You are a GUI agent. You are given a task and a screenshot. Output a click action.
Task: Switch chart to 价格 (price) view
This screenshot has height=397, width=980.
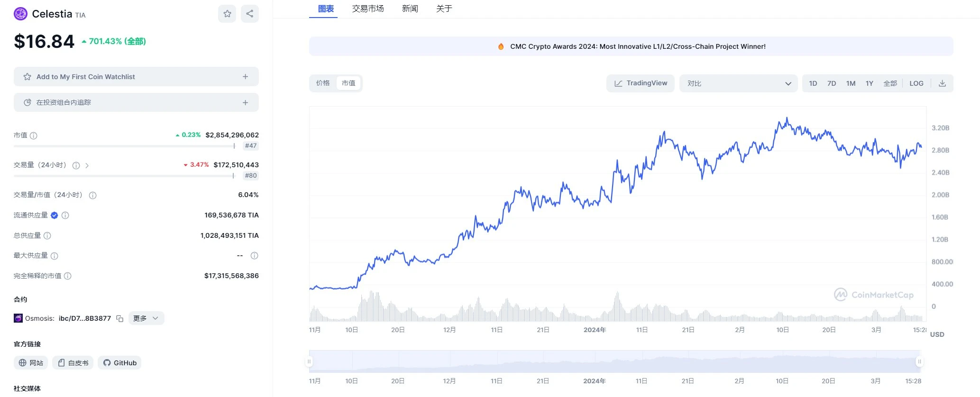(323, 83)
